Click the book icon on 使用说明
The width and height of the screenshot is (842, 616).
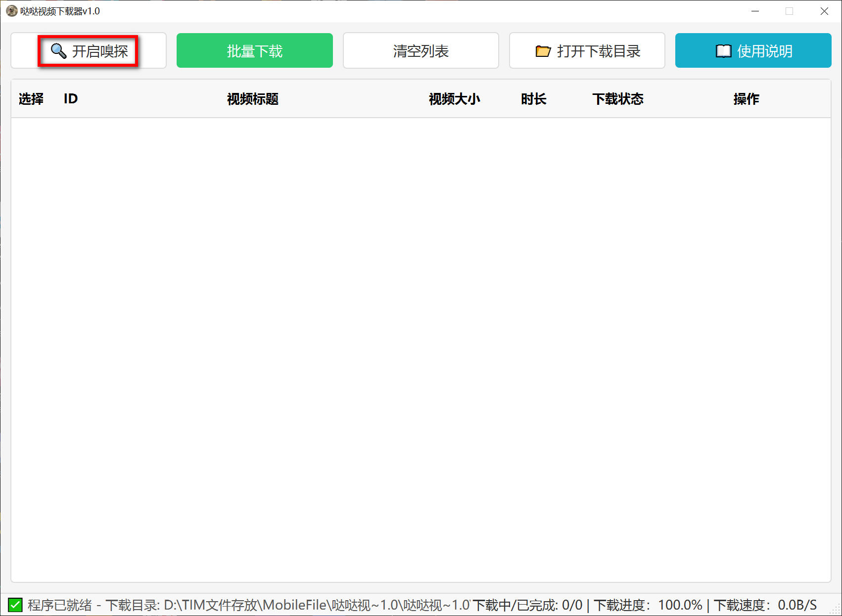pyautogui.click(x=723, y=51)
